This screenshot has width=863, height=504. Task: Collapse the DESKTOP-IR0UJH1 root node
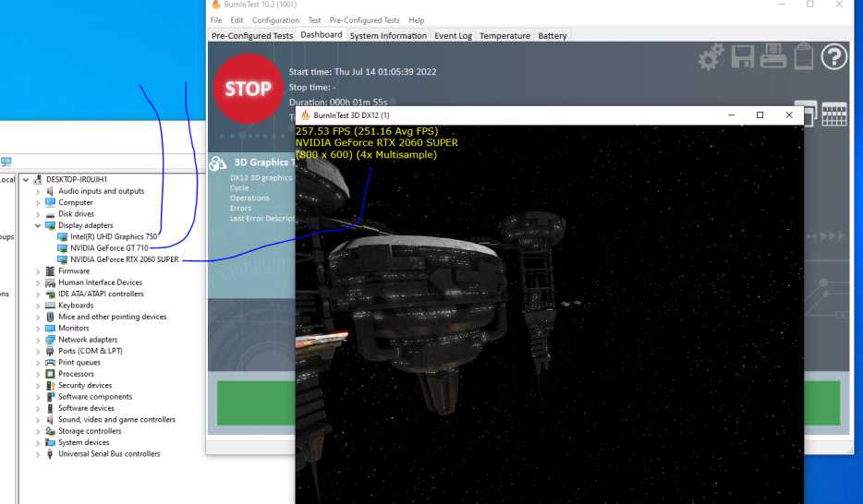(x=26, y=180)
